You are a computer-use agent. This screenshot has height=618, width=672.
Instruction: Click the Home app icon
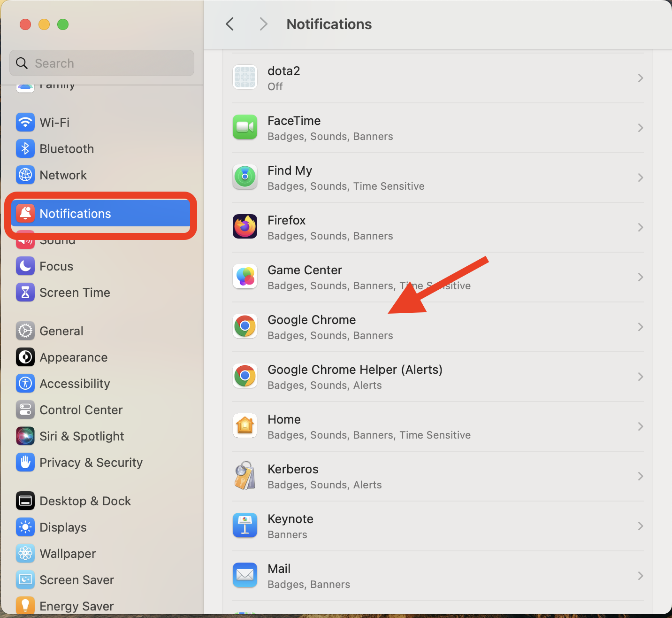point(245,425)
